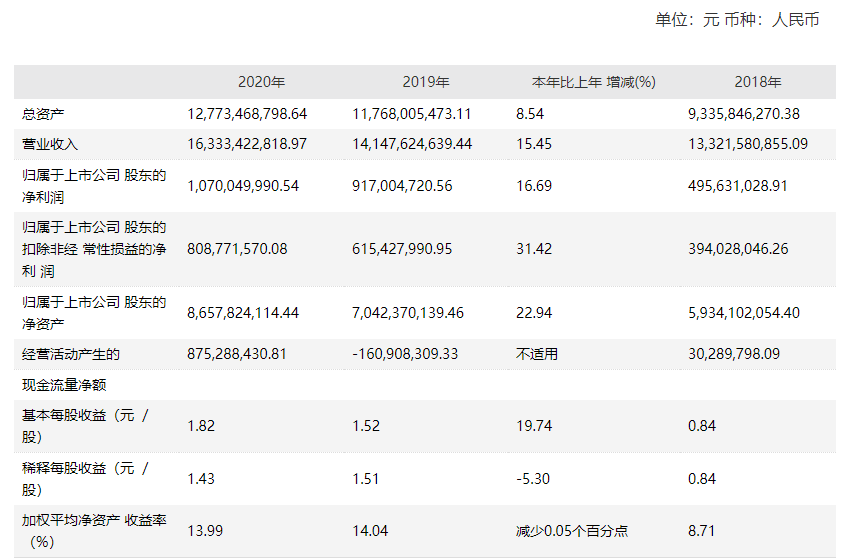Select diluted EPS value 1.43

click(x=201, y=478)
